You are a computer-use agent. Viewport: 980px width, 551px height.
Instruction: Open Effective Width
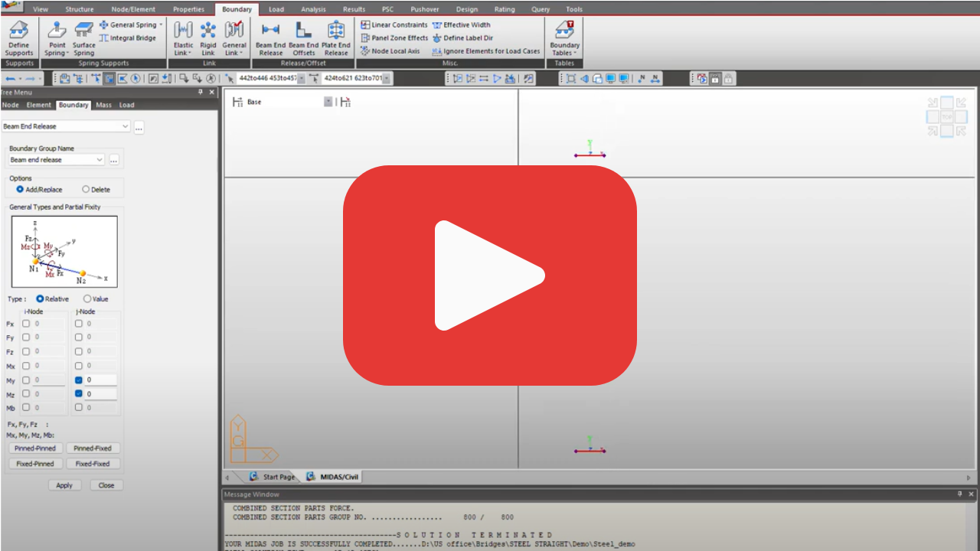(462, 24)
